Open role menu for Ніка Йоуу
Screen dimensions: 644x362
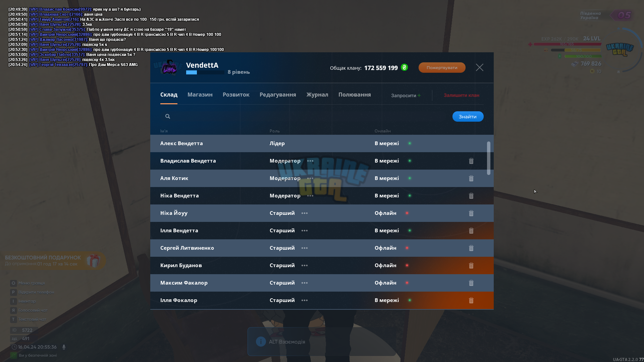click(305, 213)
